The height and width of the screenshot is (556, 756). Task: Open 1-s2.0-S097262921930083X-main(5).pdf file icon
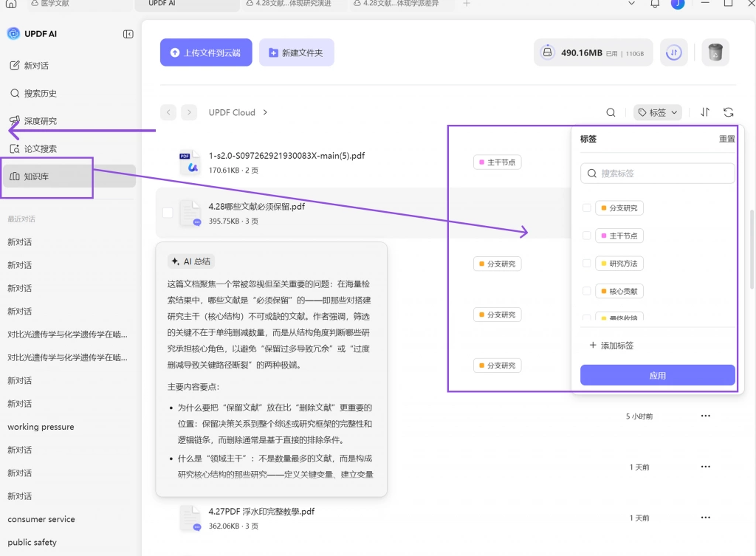[x=190, y=162]
